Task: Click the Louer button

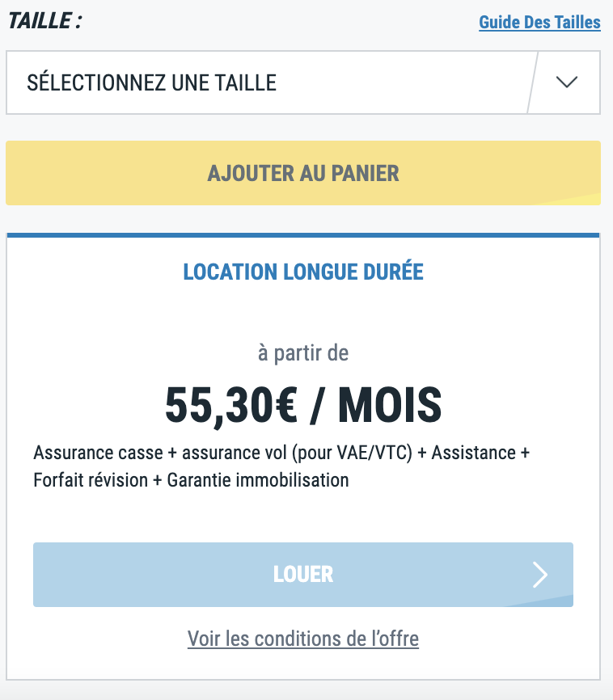Action: tap(303, 574)
